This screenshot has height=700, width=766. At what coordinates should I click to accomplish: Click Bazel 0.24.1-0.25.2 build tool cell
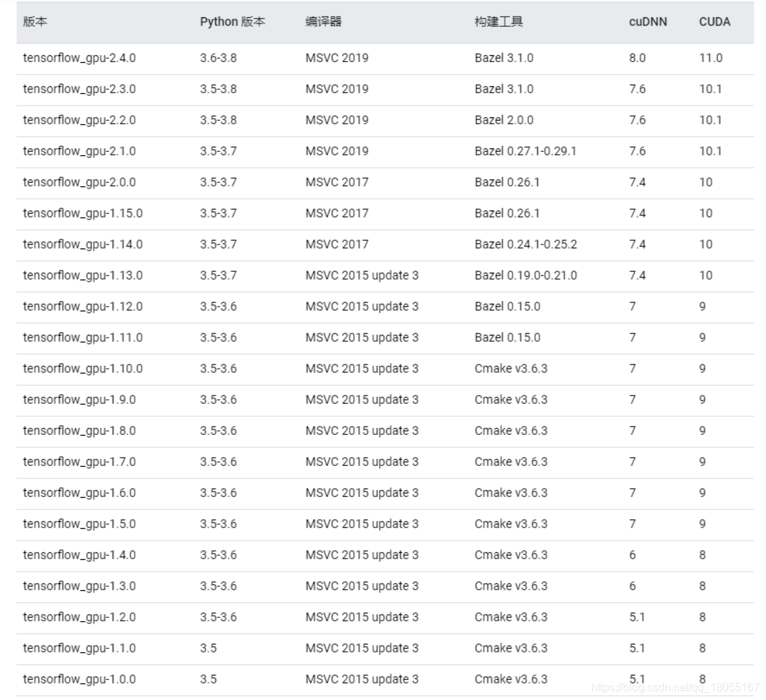[526, 244]
